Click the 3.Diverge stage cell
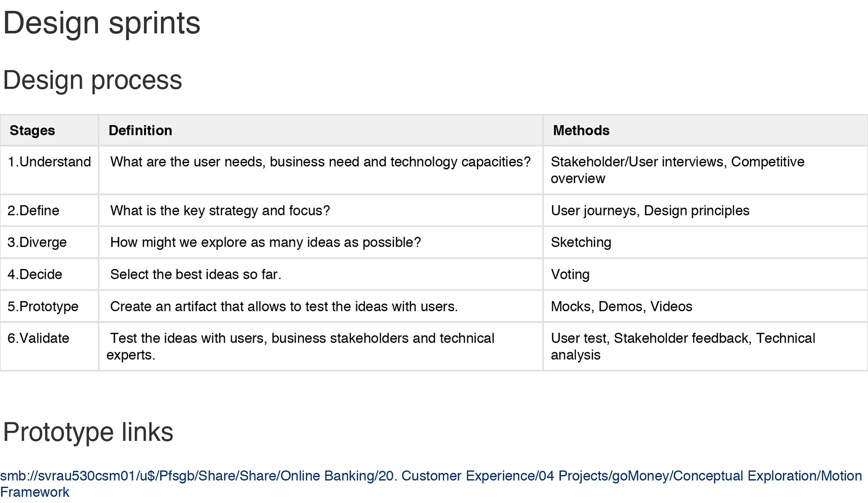Image resolution: width=868 pixels, height=503 pixels. click(x=49, y=242)
